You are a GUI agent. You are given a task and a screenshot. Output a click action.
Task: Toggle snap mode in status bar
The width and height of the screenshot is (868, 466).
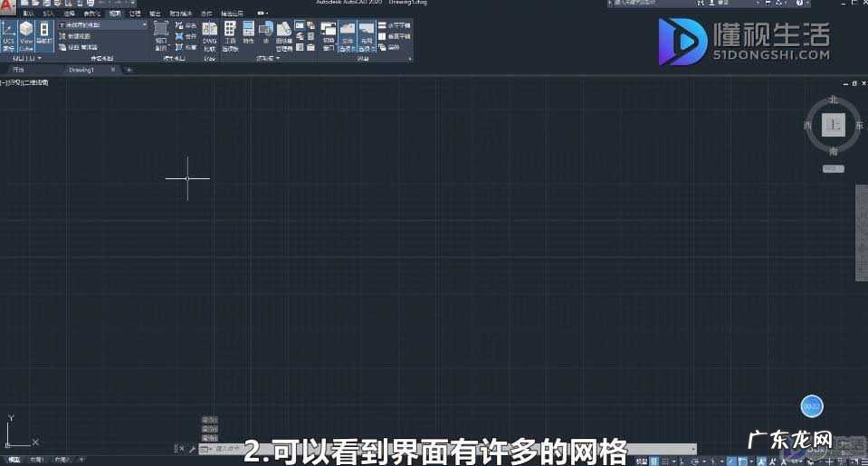(665, 461)
